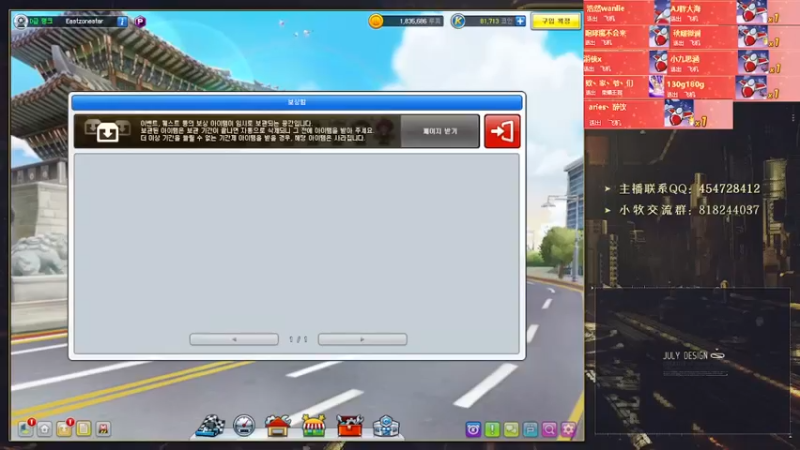Click the green exclamation mark icon

click(492, 430)
